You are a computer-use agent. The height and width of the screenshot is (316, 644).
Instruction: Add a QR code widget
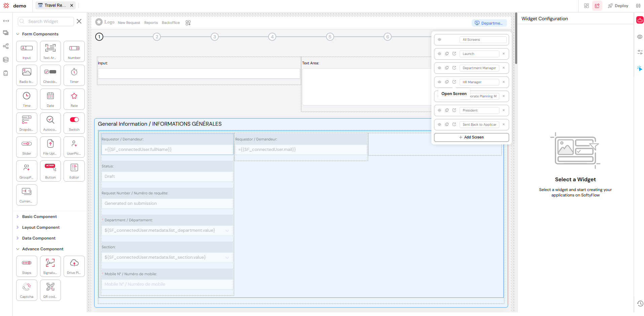pyautogui.click(x=50, y=290)
